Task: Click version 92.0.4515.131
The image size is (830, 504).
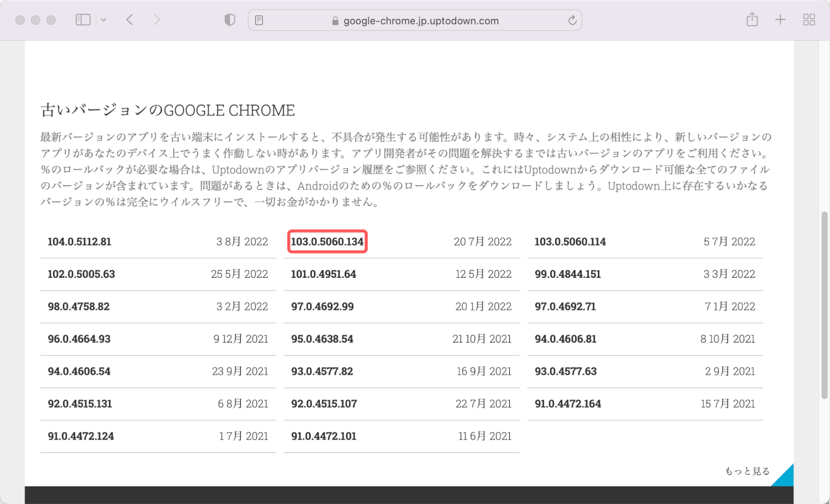Action: pos(80,404)
